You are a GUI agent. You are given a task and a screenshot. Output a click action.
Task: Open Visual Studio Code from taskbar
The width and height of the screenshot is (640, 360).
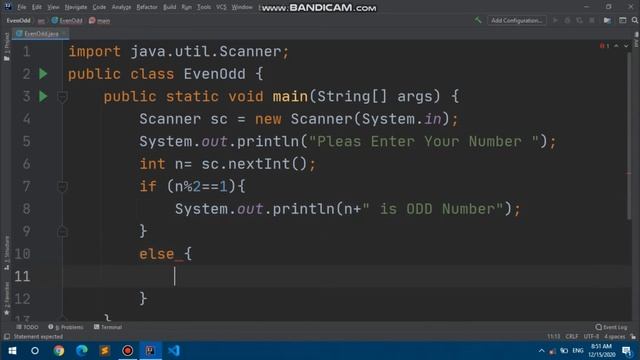pyautogui.click(x=173, y=351)
